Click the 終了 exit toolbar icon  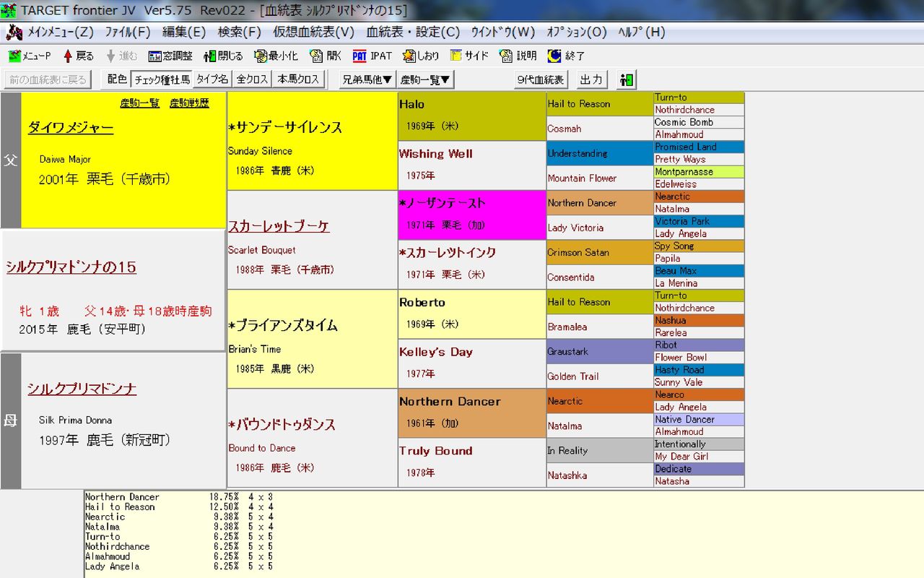click(x=566, y=56)
